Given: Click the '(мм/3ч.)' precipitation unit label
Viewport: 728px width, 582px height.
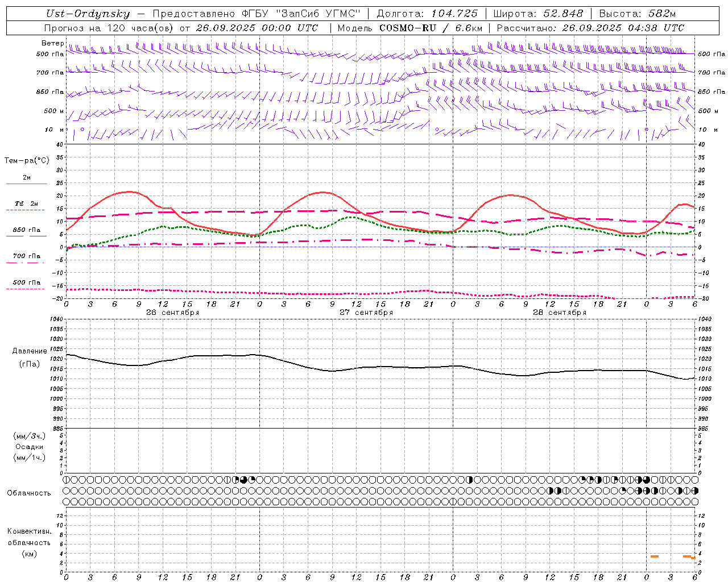Looking at the screenshot, I should 30,436.
